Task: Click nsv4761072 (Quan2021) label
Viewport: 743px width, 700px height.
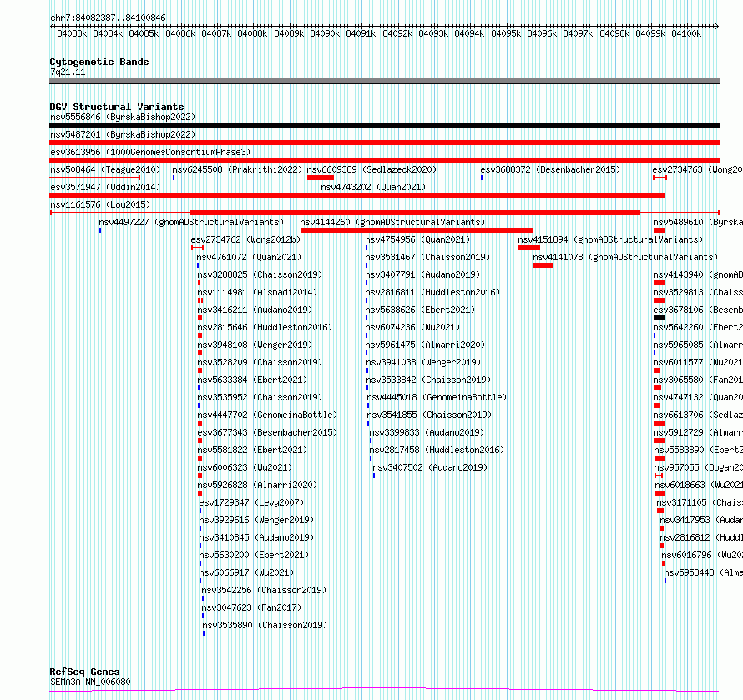Action: click(249, 257)
